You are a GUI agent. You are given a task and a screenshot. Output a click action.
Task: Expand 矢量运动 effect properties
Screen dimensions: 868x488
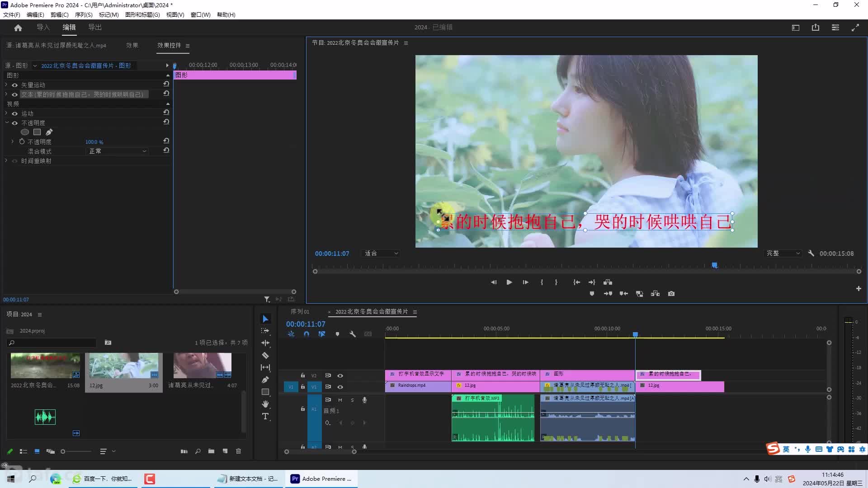[6, 85]
